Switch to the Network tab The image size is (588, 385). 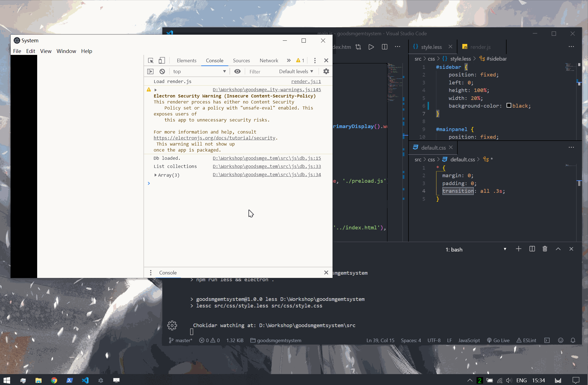(x=269, y=61)
